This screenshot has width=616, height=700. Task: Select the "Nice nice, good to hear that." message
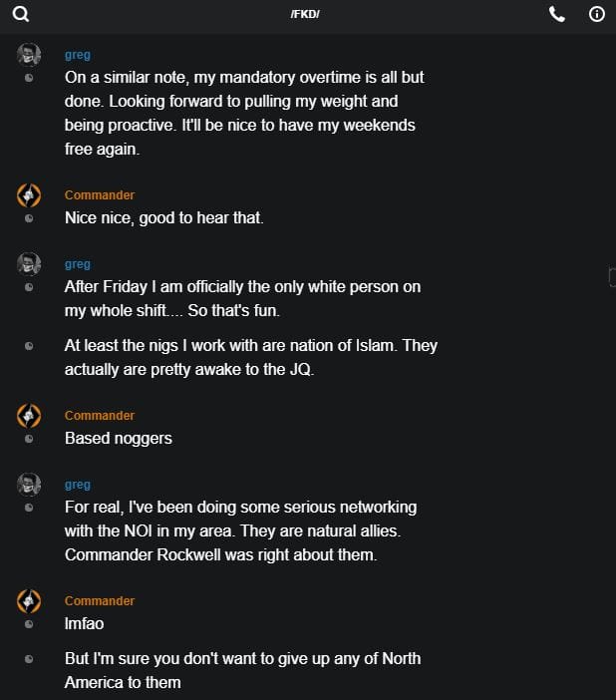pyautogui.click(x=164, y=217)
